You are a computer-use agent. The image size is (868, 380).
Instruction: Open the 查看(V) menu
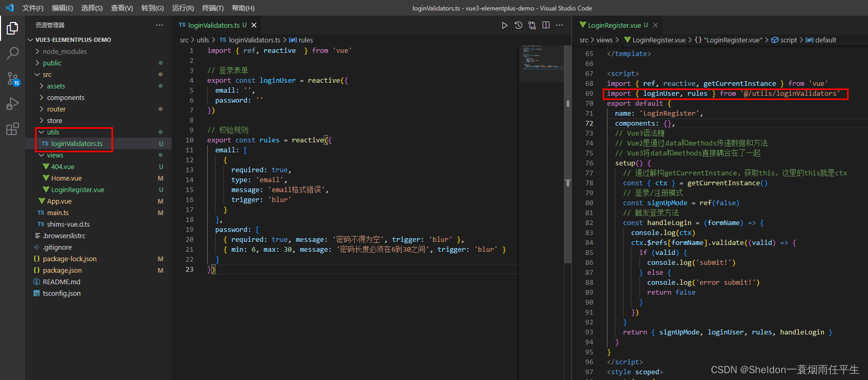122,8
